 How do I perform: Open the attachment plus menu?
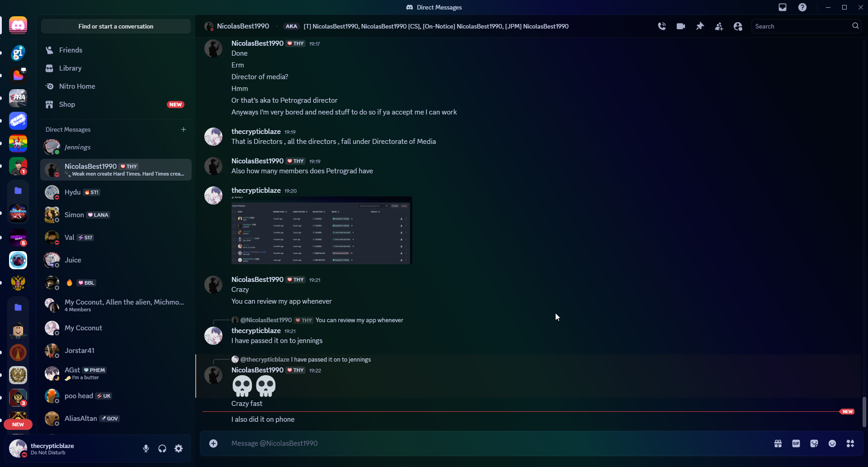click(x=213, y=443)
